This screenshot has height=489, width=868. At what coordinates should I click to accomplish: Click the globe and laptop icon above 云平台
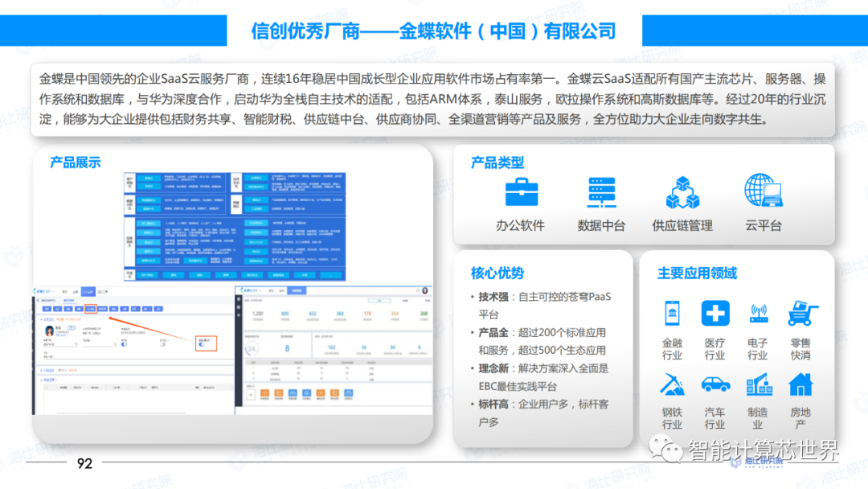(x=763, y=191)
